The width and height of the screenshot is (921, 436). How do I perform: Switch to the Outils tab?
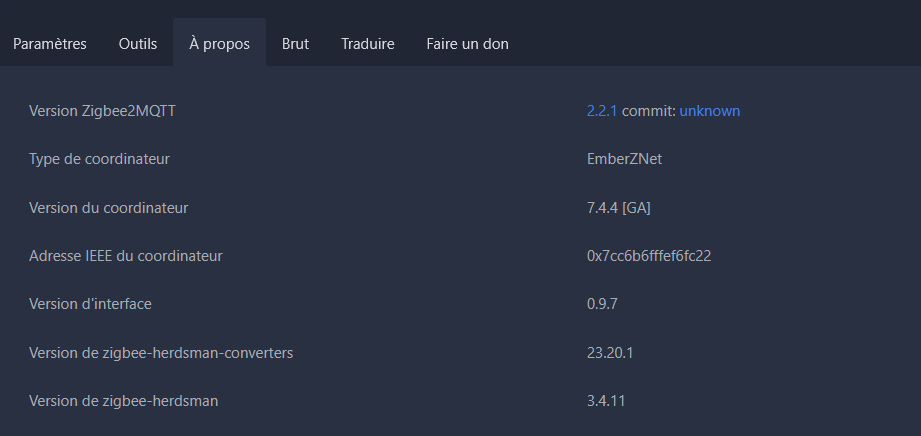coord(137,44)
